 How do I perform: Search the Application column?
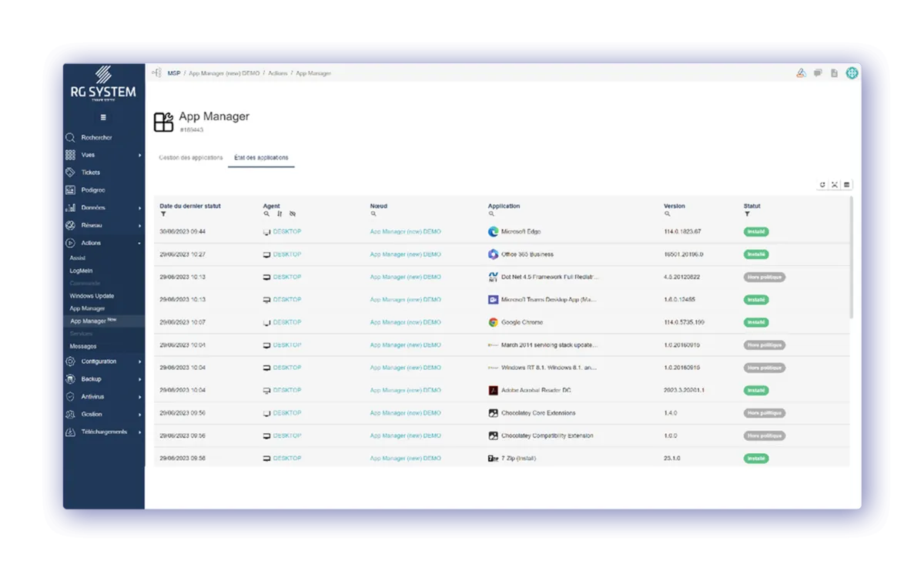pos(491,214)
